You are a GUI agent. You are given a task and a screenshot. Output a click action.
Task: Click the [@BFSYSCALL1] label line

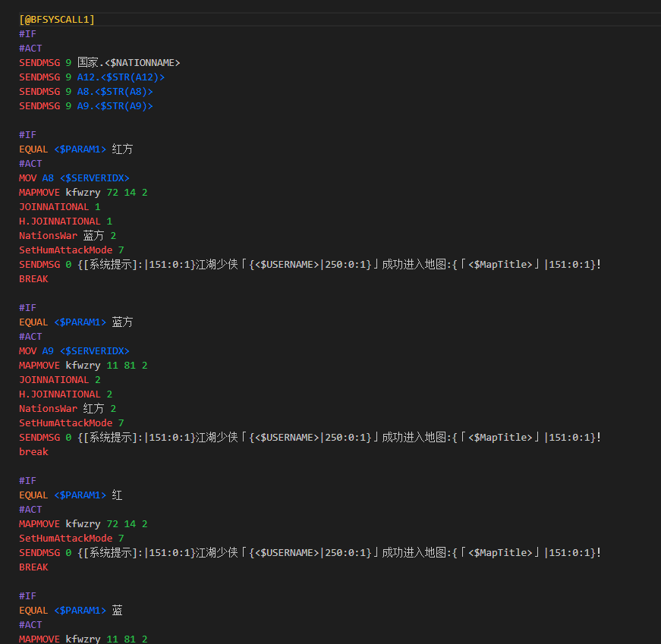click(x=57, y=20)
